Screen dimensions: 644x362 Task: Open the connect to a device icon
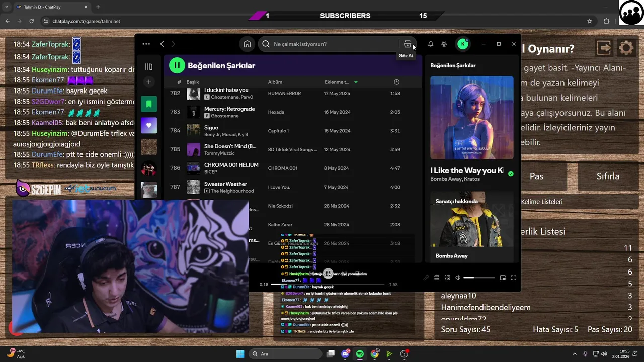click(x=447, y=278)
